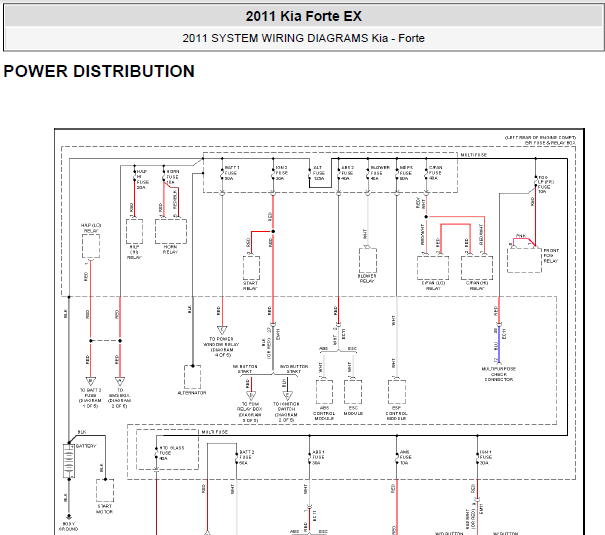Click the C/FAN FUSE symbol

(426, 174)
